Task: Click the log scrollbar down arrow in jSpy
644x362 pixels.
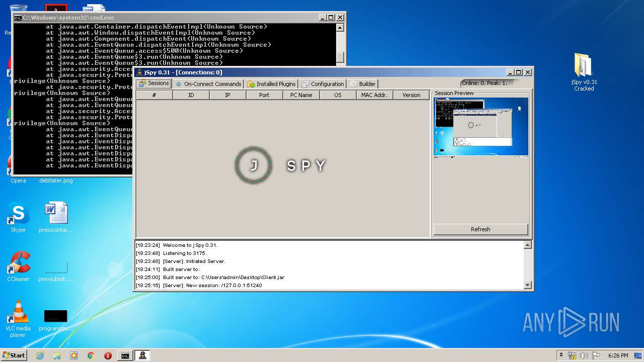Action: (527, 285)
